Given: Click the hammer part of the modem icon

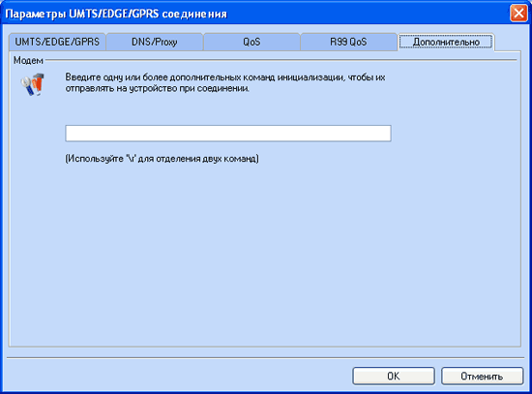Looking at the screenshot, I should 39,81.
